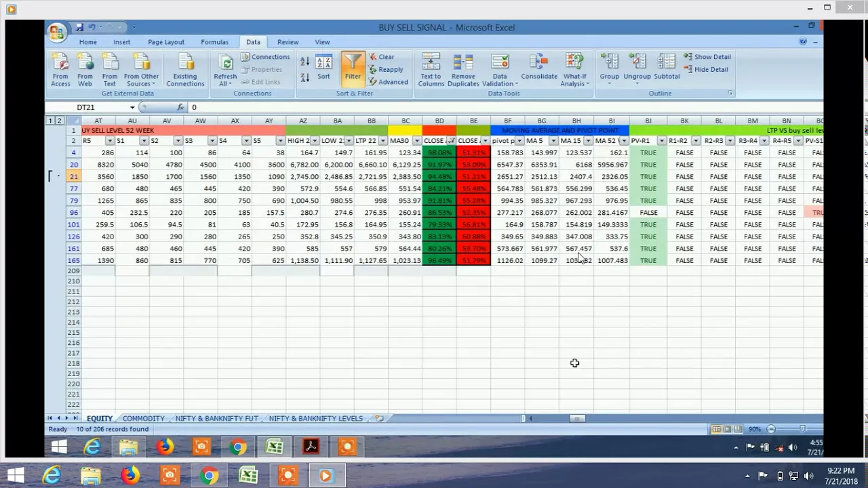Open the Sort dialog

tap(323, 68)
